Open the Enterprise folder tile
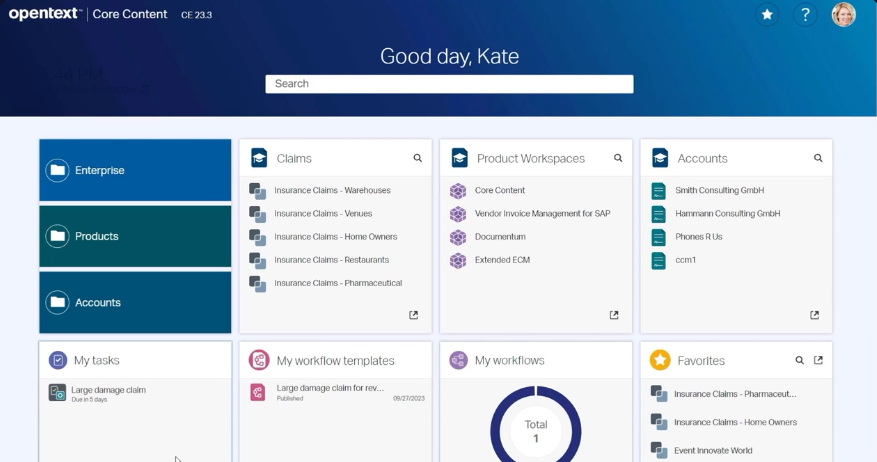 (x=135, y=170)
